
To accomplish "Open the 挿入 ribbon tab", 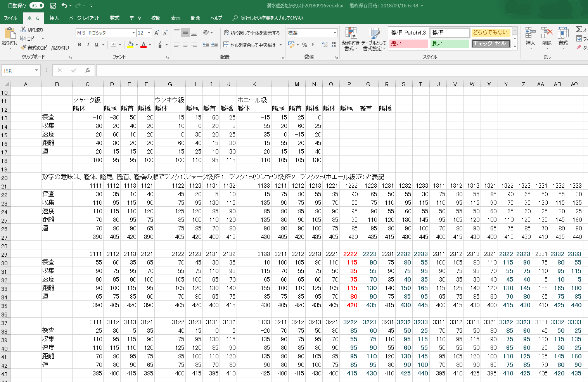I will pos(54,18).
